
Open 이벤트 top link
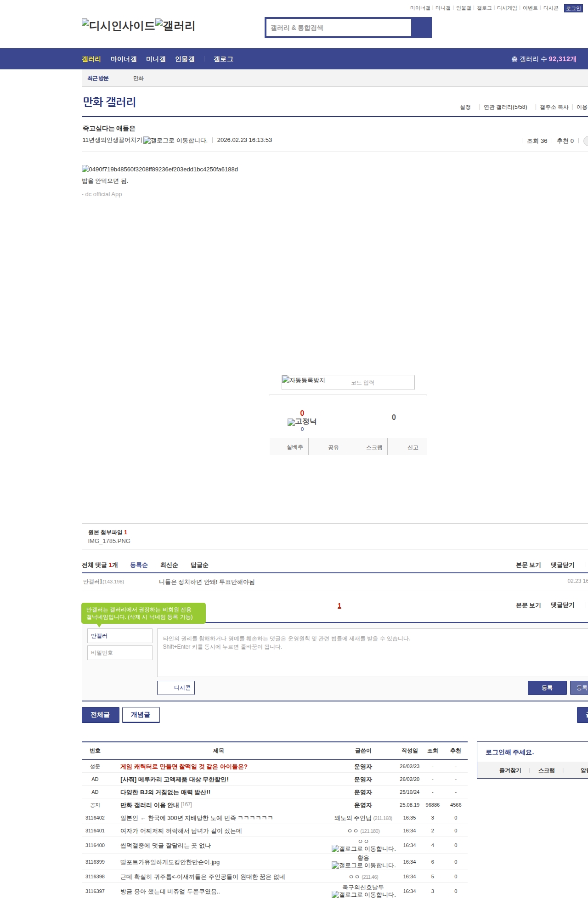[x=530, y=8]
